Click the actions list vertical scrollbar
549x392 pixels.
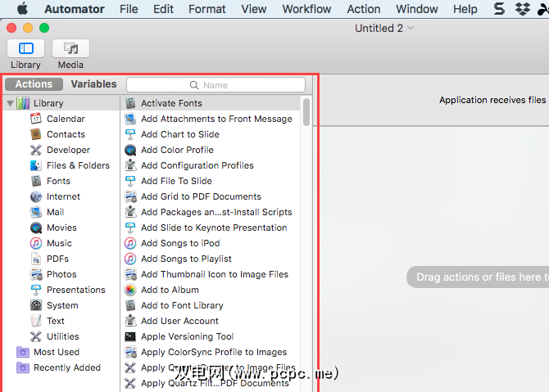click(306, 112)
